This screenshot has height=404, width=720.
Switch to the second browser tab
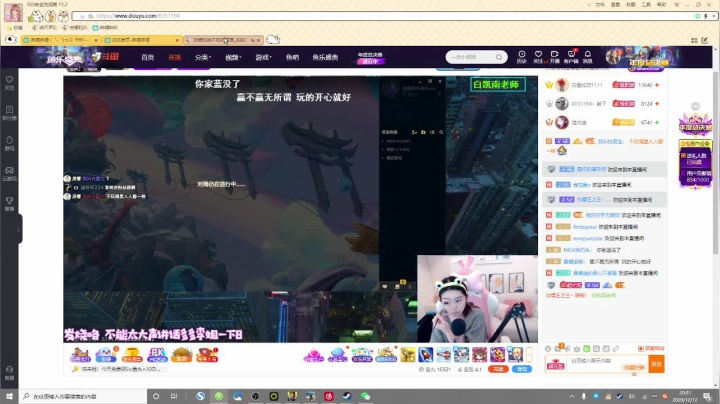(x=141, y=40)
